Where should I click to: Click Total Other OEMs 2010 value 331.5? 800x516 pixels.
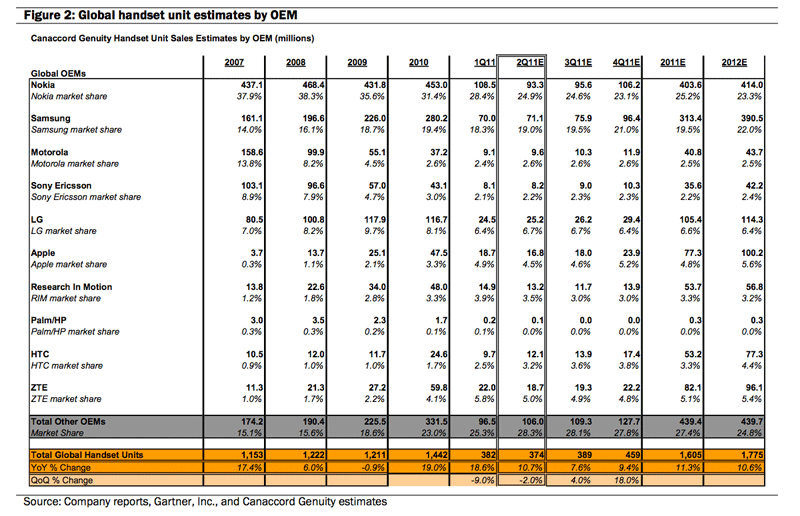(436, 422)
